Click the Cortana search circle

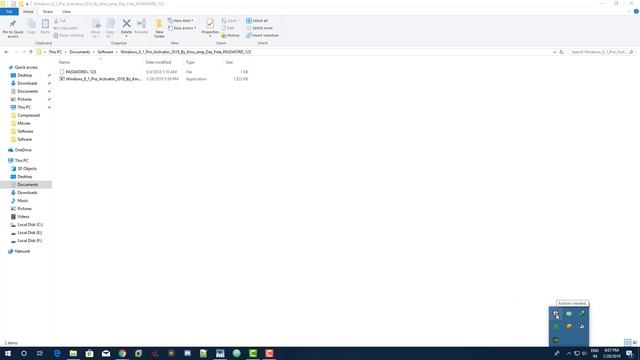point(24,353)
